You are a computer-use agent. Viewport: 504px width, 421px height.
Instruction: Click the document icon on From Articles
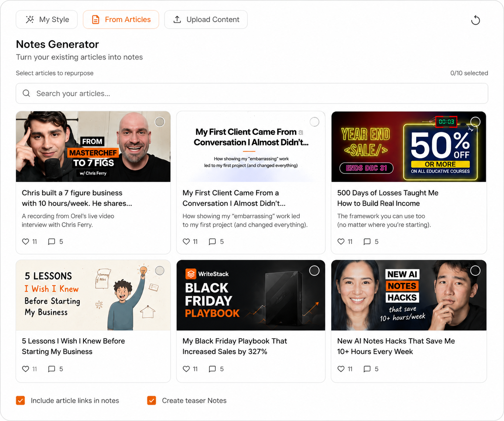pos(96,19)
